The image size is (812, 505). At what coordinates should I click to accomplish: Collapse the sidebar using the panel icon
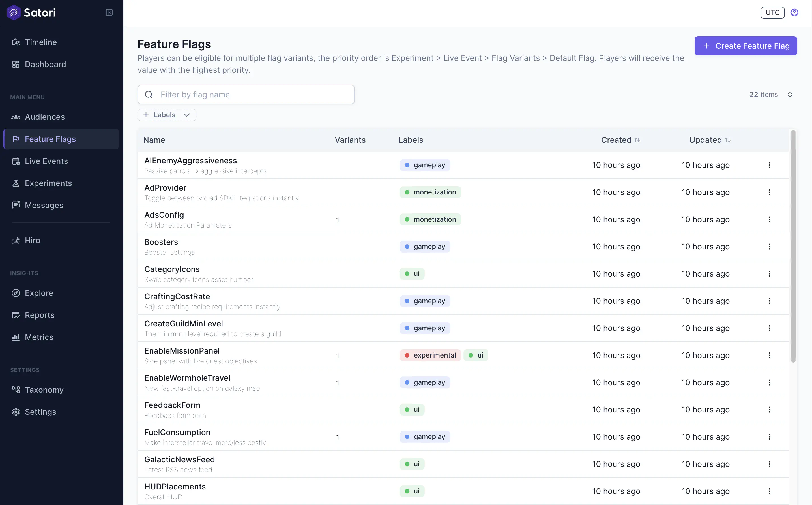109,13
